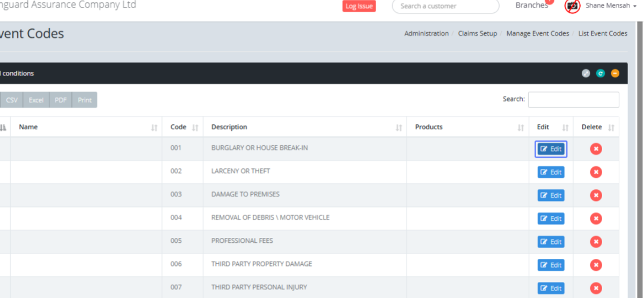Collapse panel with orange minus icon
The width and height of the screenshot is (644, 298).
[x=615, y=73]
